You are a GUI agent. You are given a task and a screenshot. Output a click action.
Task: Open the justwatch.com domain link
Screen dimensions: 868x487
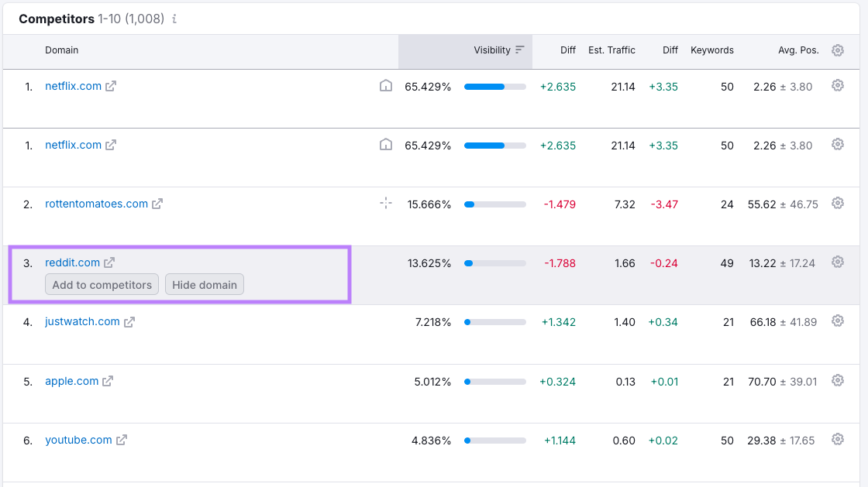pos(82,322)
